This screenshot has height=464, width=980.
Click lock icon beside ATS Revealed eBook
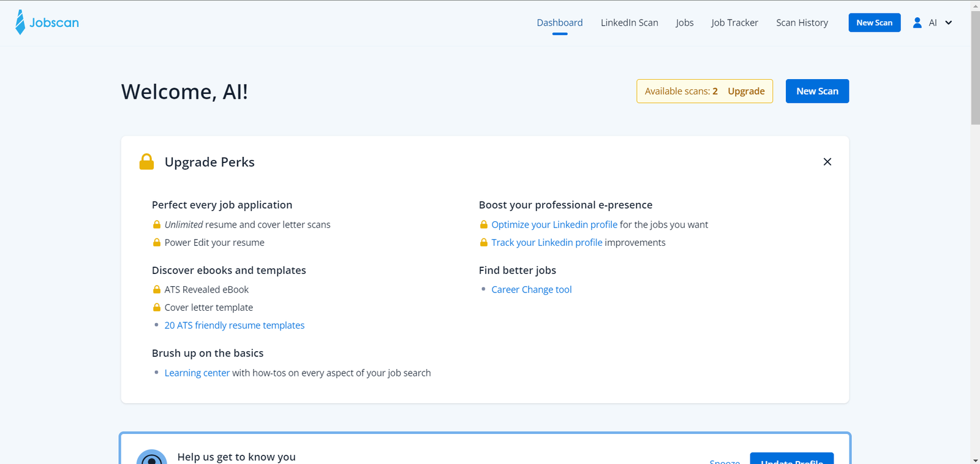157,289
